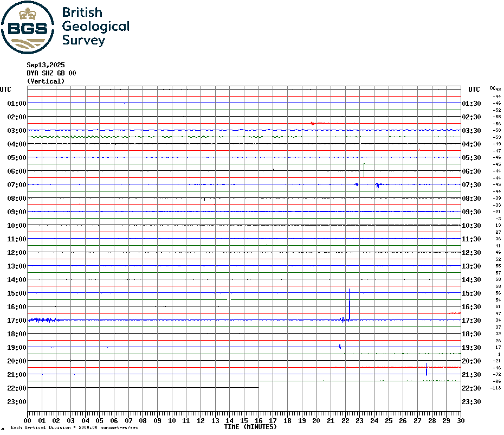Screen dimensions: 504x435
Task: Click the DC offset column header
Action: coord(493,88)
